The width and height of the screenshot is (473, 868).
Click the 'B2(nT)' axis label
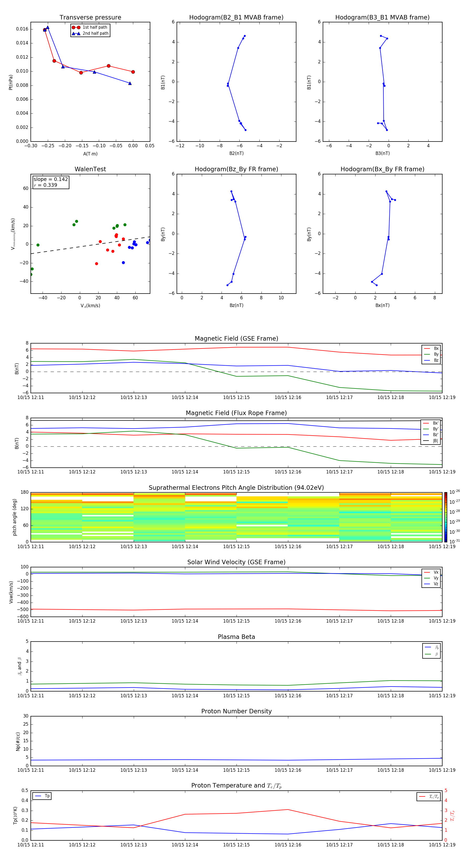236,153
